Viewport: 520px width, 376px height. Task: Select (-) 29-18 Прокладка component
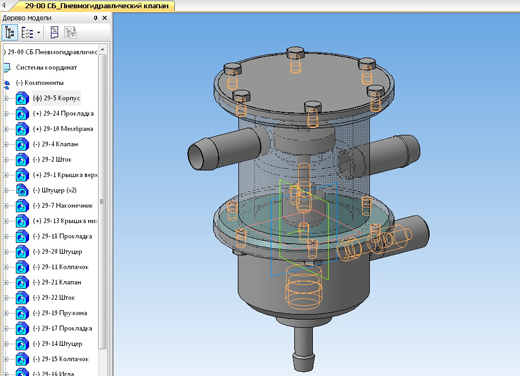(62, 236)
